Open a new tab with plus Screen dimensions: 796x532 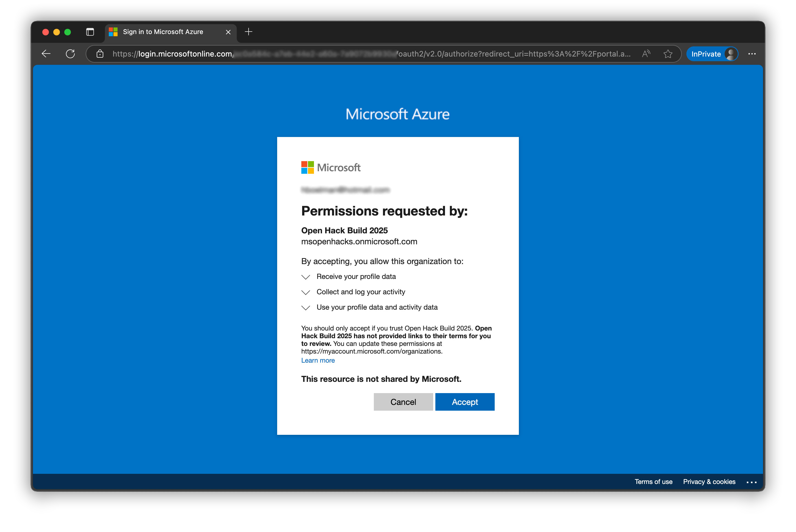[x=249, y=32]
